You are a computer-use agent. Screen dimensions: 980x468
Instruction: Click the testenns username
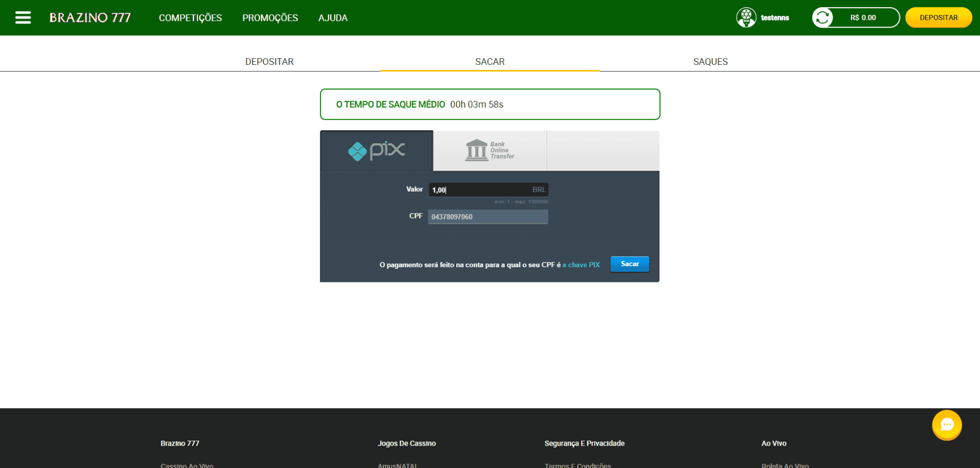(774, 18)
